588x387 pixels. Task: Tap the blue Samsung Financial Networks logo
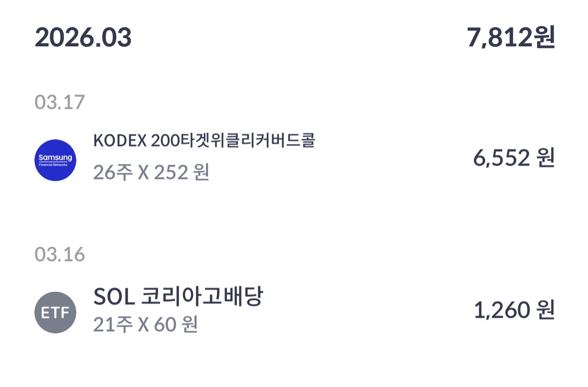[x=55, y=160]
